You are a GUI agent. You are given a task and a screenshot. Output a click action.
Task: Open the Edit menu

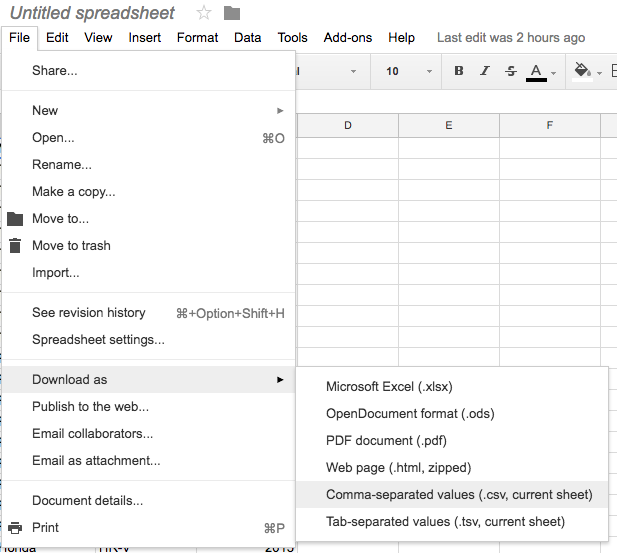pyautogui.click(x=57, y=38)
